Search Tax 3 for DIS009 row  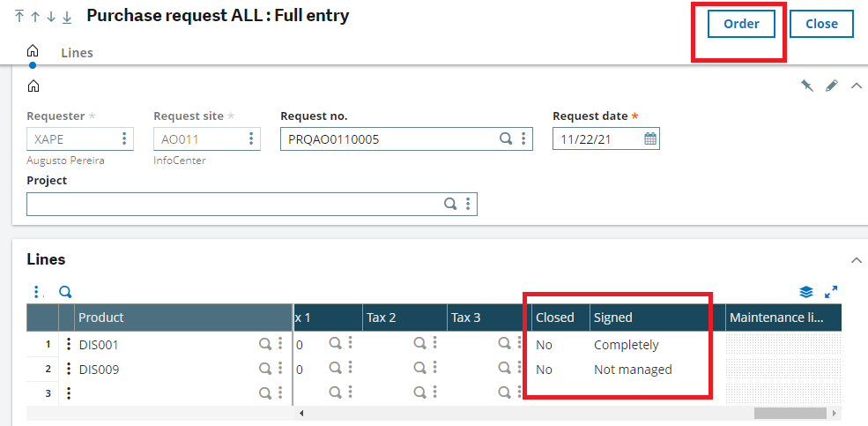click(504, 368)
